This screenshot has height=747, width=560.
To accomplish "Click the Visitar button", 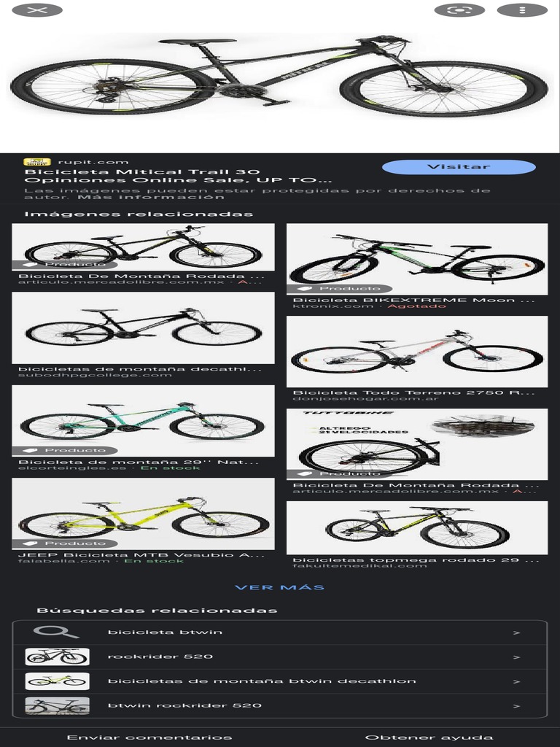I will pos(459,167).
